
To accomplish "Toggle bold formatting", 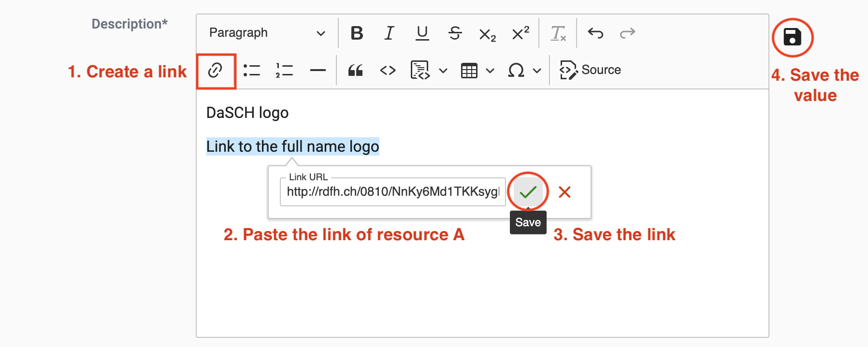I will (357, 33).
